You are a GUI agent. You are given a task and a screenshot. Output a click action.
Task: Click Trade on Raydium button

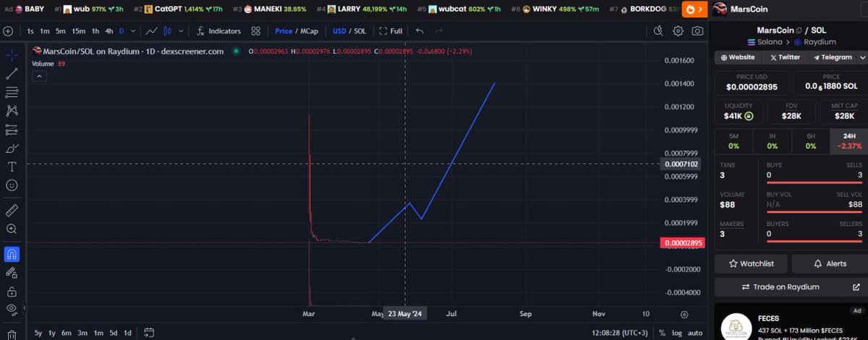[781, 287]
